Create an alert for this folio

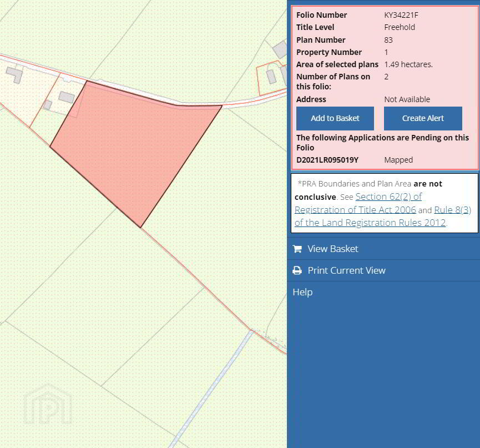(423, 118)
